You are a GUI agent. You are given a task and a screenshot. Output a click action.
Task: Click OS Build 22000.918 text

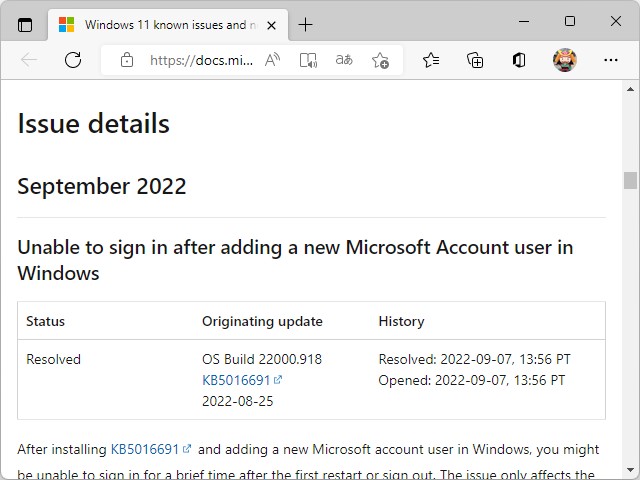coord(262,359)
